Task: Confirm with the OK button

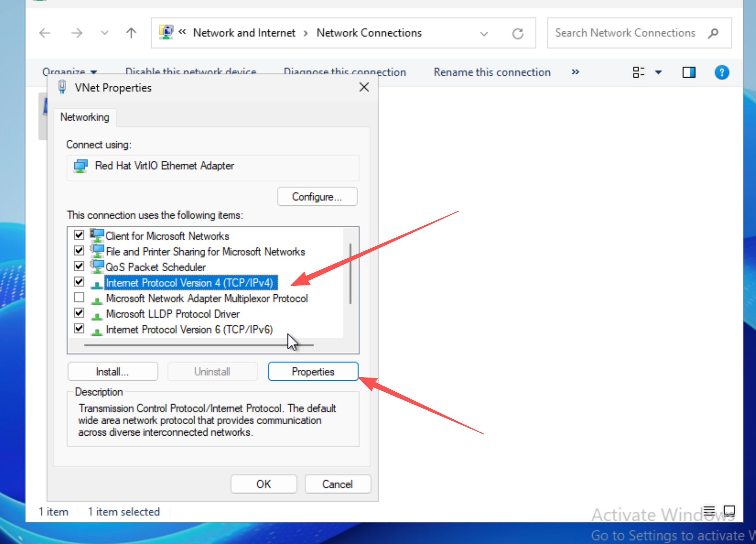Action: click(264, 484)
